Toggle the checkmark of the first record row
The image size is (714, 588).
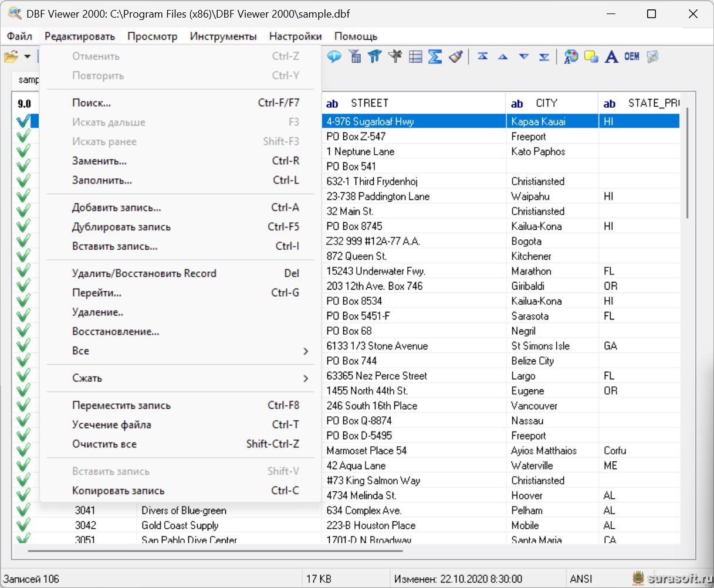pyautogui.click(x=23, y=121)
